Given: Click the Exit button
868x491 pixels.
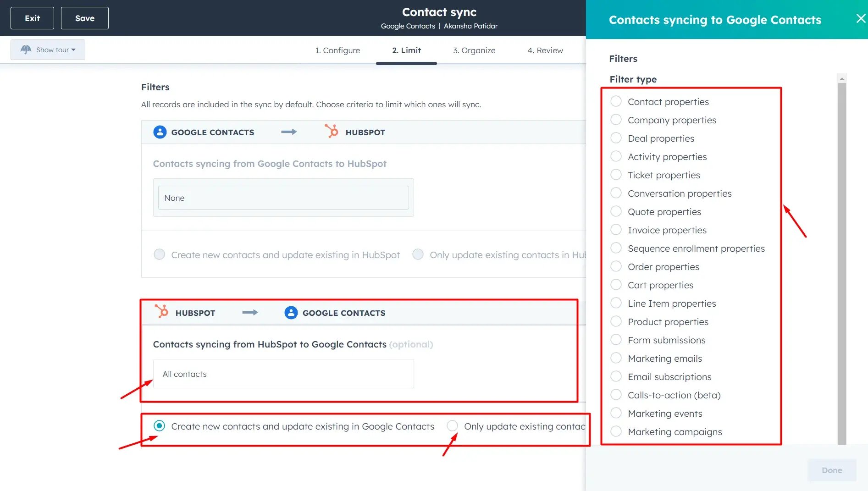Looking at the screenshot, I should (x=32, y=18).
